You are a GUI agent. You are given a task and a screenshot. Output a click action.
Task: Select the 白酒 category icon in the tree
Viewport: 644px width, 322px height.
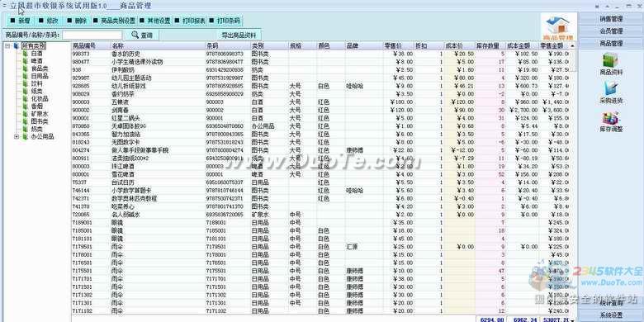[x=26, y=54]
